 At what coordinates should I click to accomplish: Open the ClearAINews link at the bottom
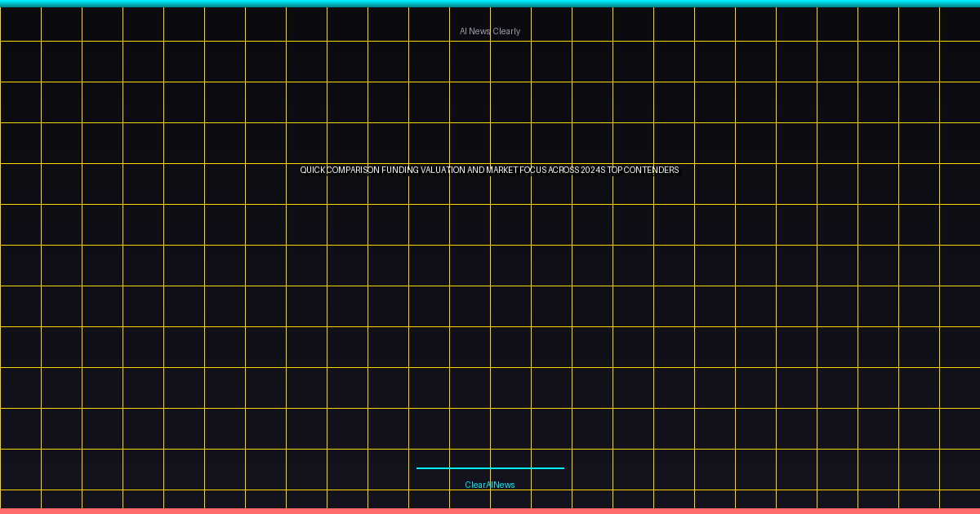(x=490, y=485)
